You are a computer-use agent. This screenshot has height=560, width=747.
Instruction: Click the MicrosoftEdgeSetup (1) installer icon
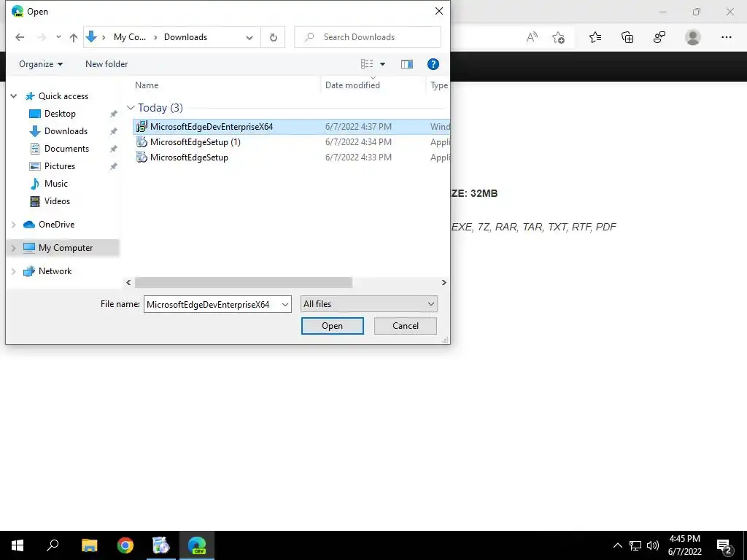point(142,142)
